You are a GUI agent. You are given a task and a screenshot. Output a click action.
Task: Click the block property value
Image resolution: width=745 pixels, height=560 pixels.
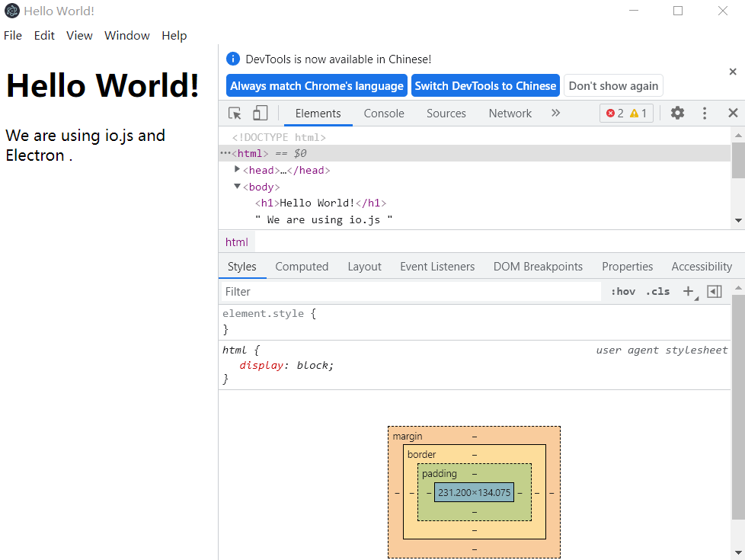[312, 365]
